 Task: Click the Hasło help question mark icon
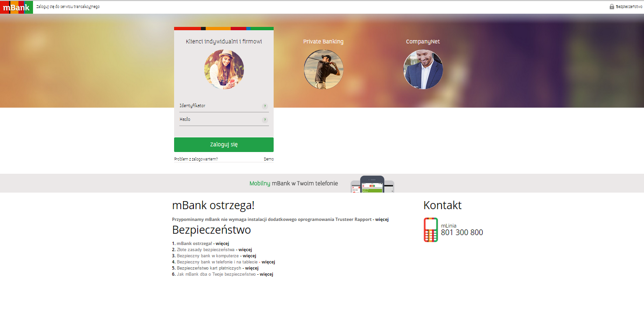265,120
